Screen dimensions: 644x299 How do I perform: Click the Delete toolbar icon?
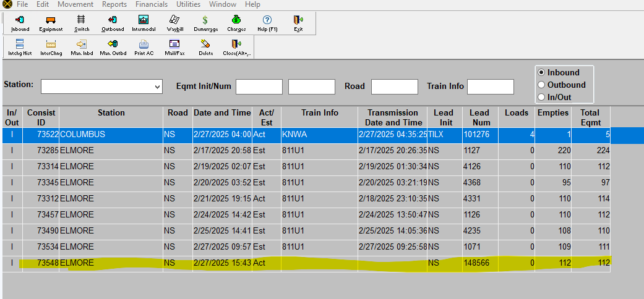(x=205, y=47)
